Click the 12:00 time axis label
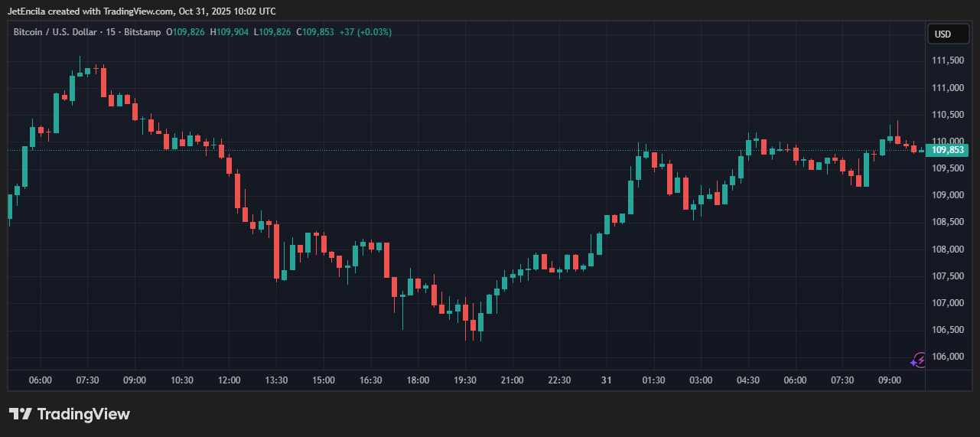The height and width of the screenshot is (437, 980). [229, 380]
